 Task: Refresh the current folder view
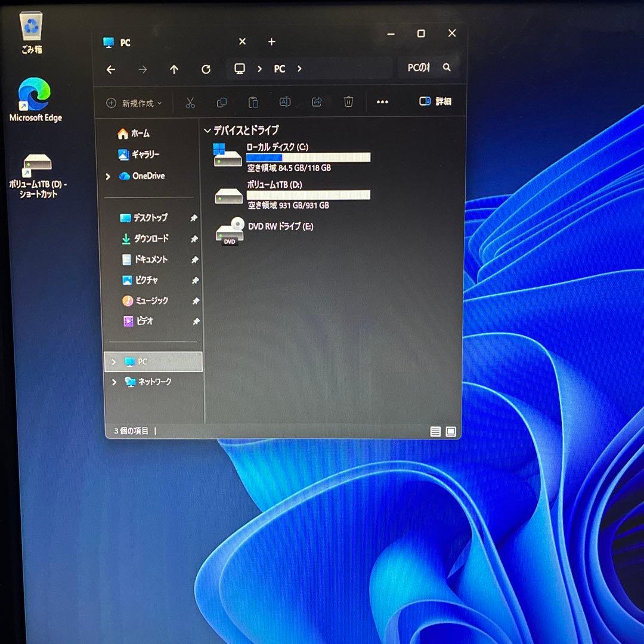pos(206,69)
